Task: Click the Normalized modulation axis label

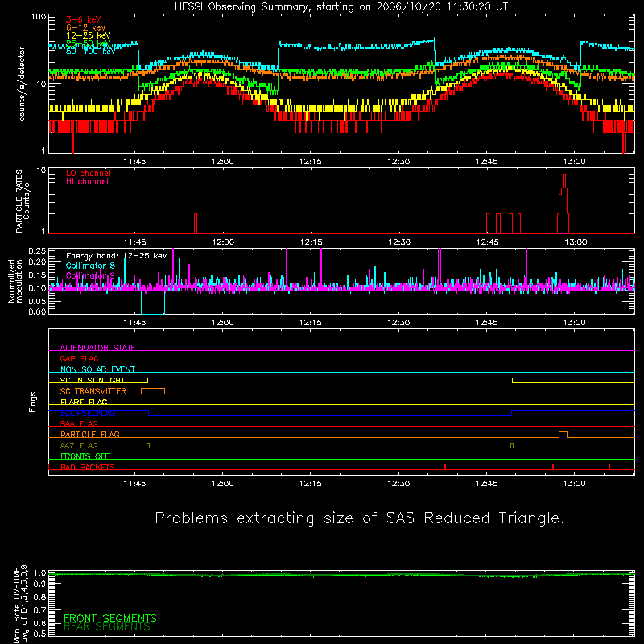Action: 14,281
